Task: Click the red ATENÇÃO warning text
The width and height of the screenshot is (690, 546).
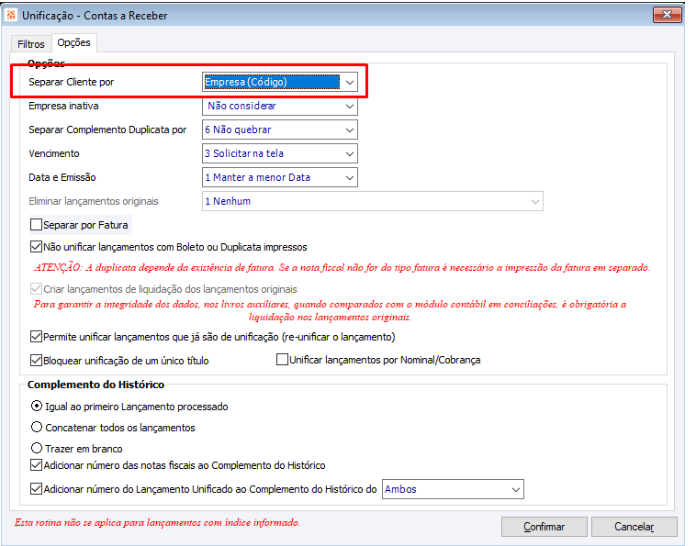Action: coord(342,268)
